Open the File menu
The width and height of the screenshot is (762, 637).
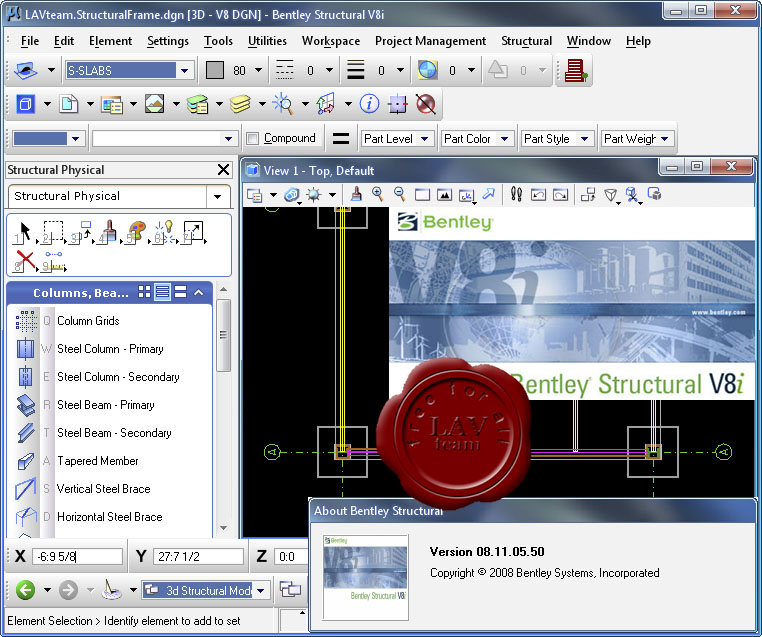30,41
